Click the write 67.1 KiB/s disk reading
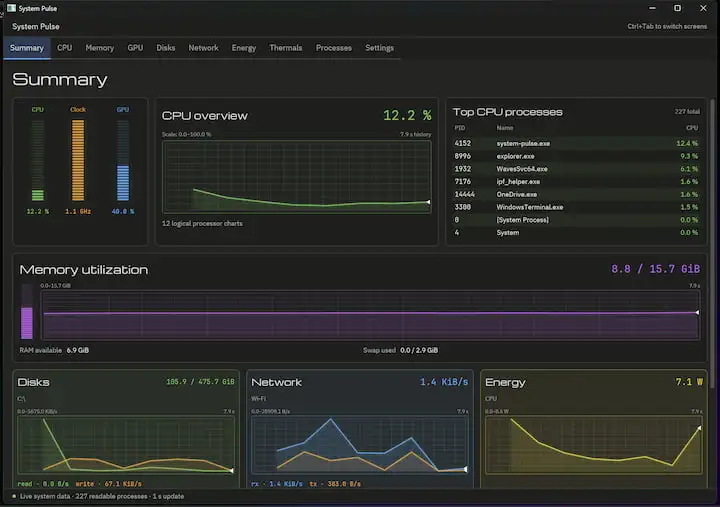Image resolution: width=720 pixels, height=507 pixels. [x=108, y=484]
